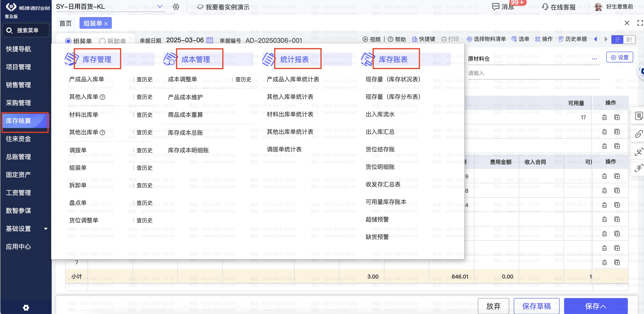Click the 视频 play icon in toolbar
644x314 pixels.
click(365, 39)
